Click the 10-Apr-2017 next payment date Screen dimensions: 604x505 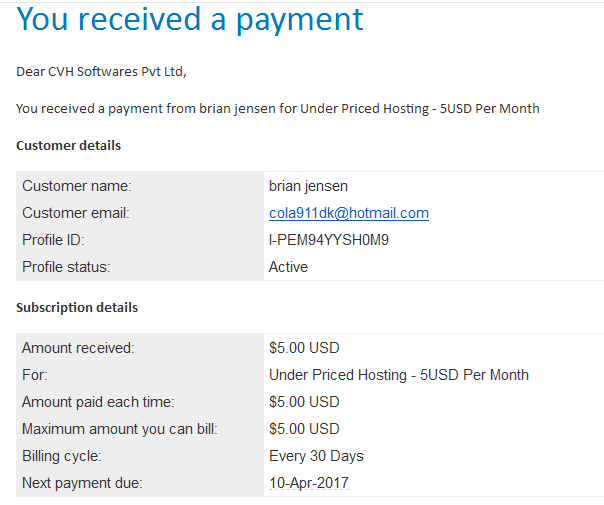pyautogui.click(x=309, y=483)
